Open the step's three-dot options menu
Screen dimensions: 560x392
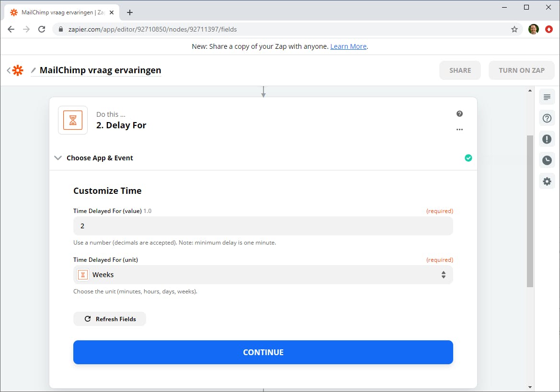tap(459, 129)
